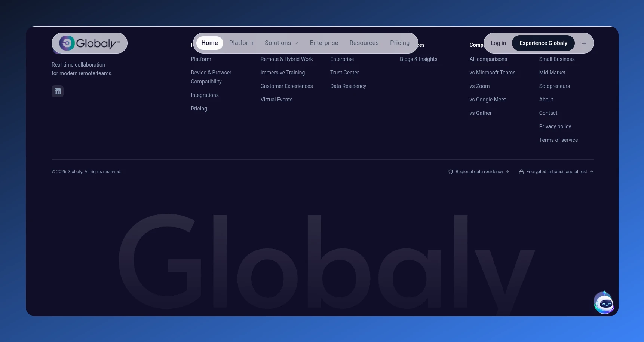Open Terms of service link
The width and height of the screenshot is (644, 342).
point(558,140)
